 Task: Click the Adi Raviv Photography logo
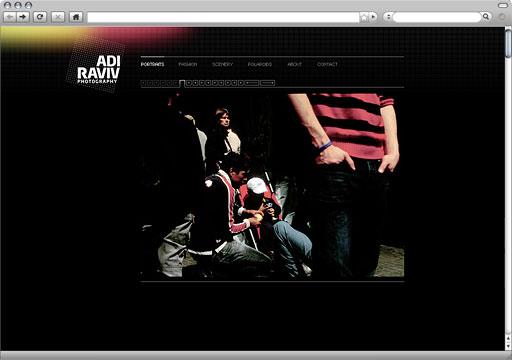point(98,69)
